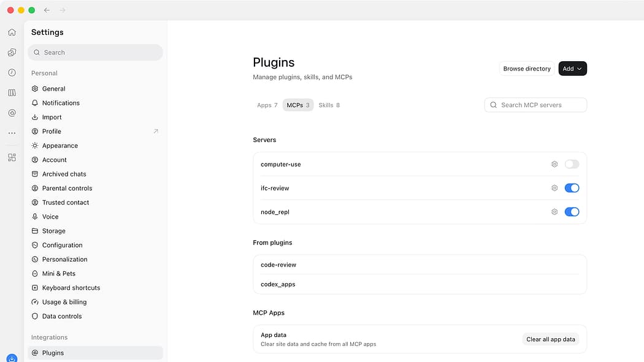Select the MCPs tab

[x=298, y=105]
